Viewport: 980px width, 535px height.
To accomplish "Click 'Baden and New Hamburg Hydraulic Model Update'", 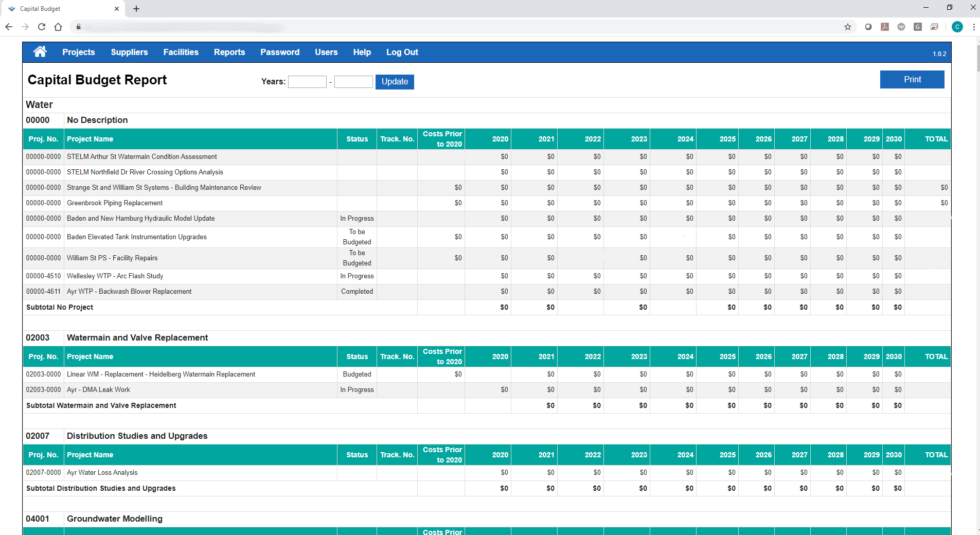I will 141,219.
